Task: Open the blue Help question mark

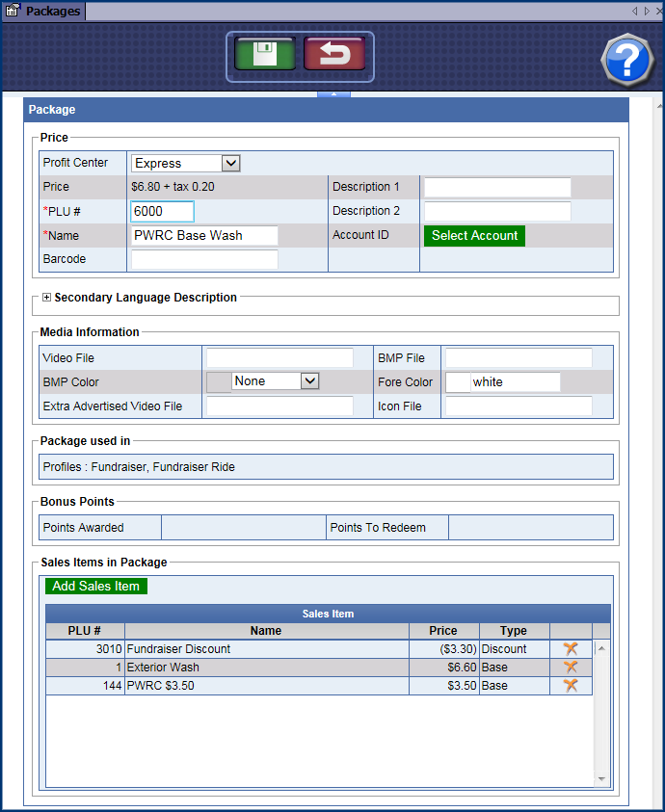Action: pyautogui.click(x=626, y=60)
